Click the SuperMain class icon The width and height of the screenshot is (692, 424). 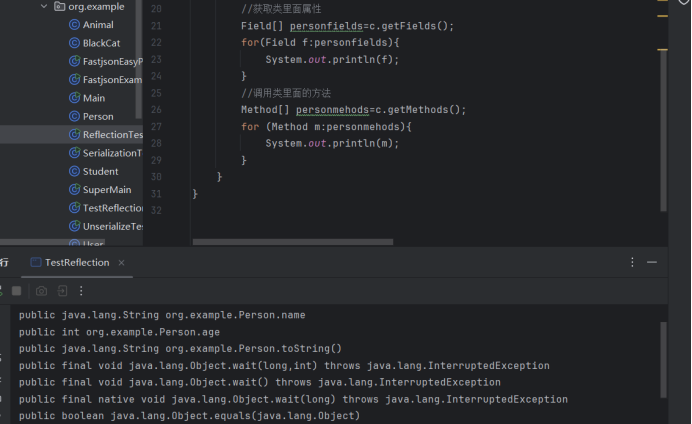point(74,189)
